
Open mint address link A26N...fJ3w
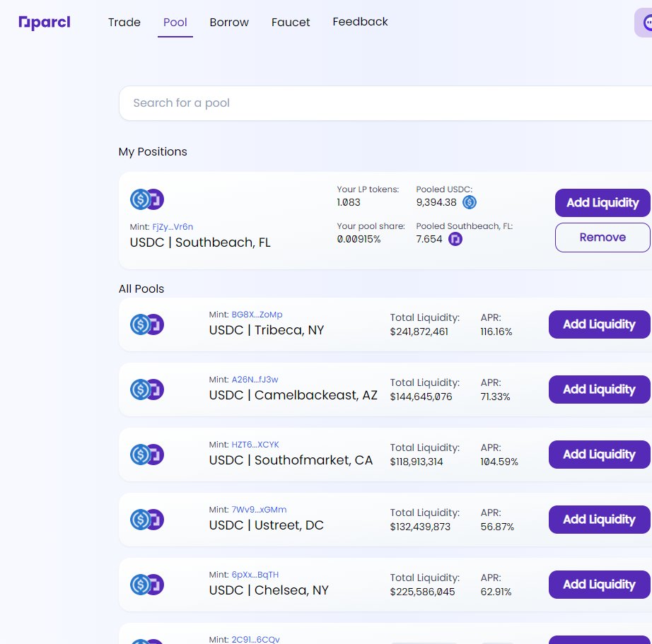[255, 380]
